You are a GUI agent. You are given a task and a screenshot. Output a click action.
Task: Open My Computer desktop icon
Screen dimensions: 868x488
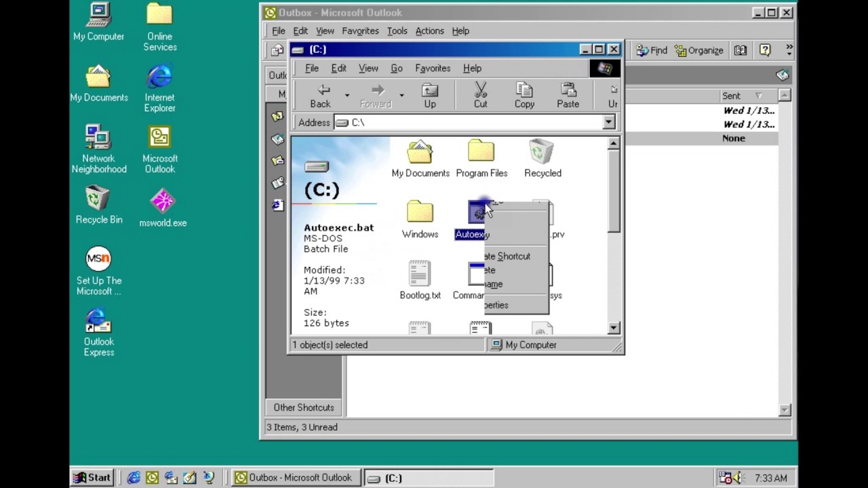pos(98,22)
